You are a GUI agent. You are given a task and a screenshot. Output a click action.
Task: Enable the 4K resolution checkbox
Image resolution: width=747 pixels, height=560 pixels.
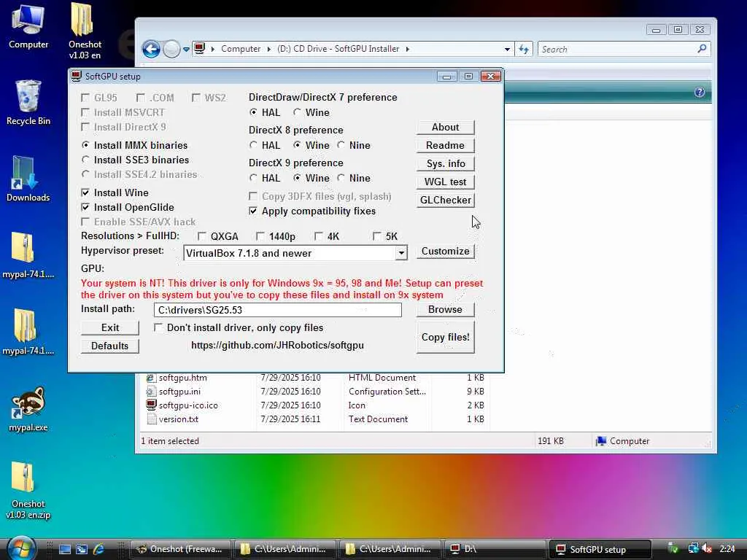[x=319, y=236]
